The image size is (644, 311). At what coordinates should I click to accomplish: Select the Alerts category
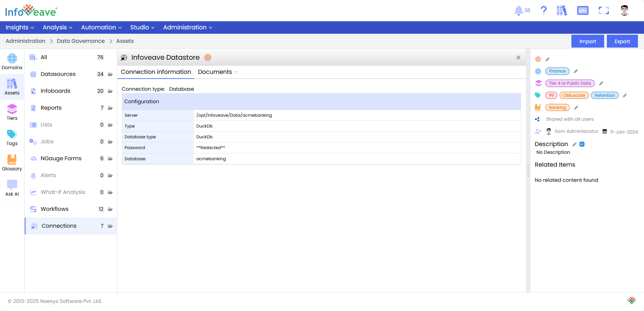pos(71,175)
